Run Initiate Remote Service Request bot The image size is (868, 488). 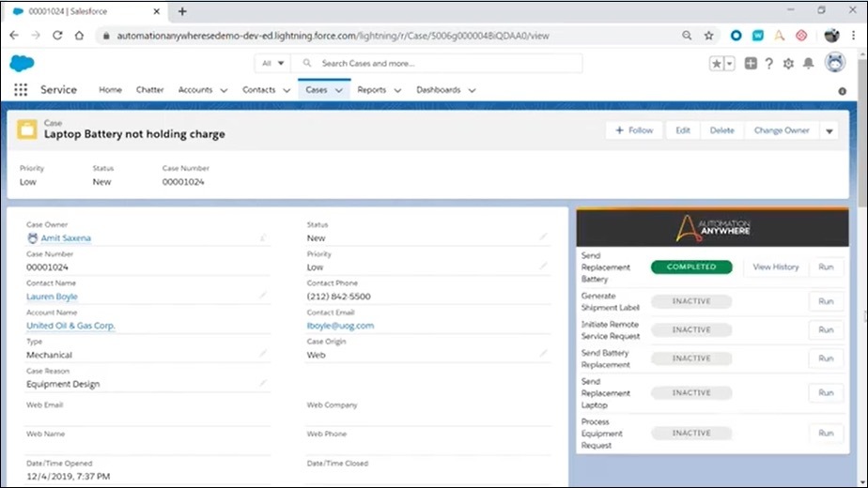click(x=826, y=329)
